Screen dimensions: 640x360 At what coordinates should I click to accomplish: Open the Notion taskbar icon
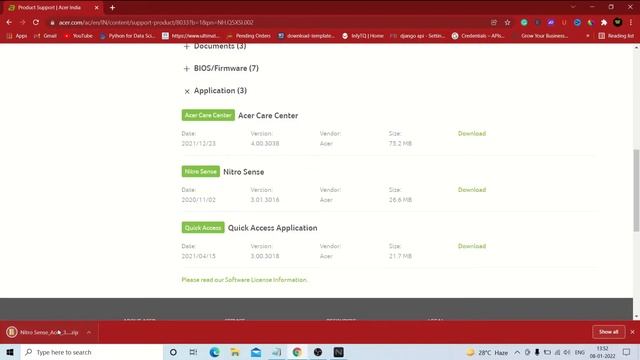coord(338,352)
